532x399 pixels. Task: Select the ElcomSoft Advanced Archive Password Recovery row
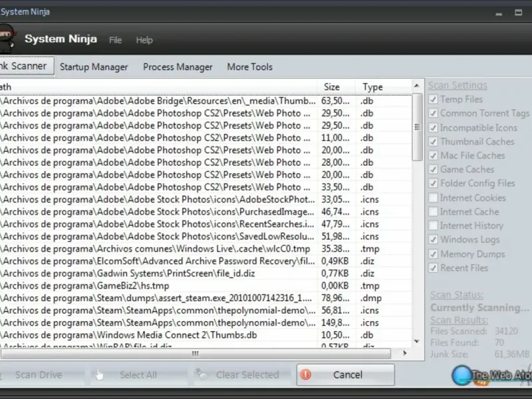click(205, 261)
